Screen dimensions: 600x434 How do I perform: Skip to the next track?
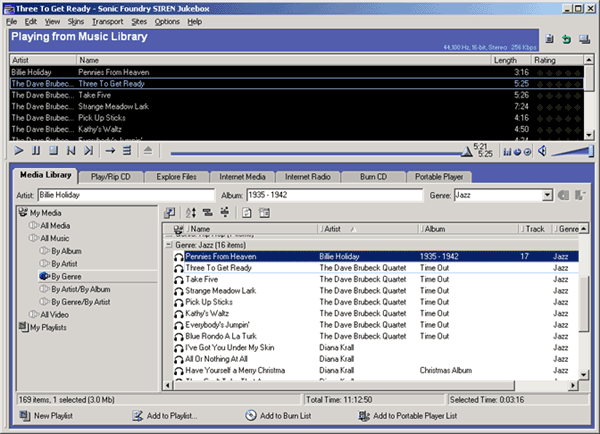[88, 151]
